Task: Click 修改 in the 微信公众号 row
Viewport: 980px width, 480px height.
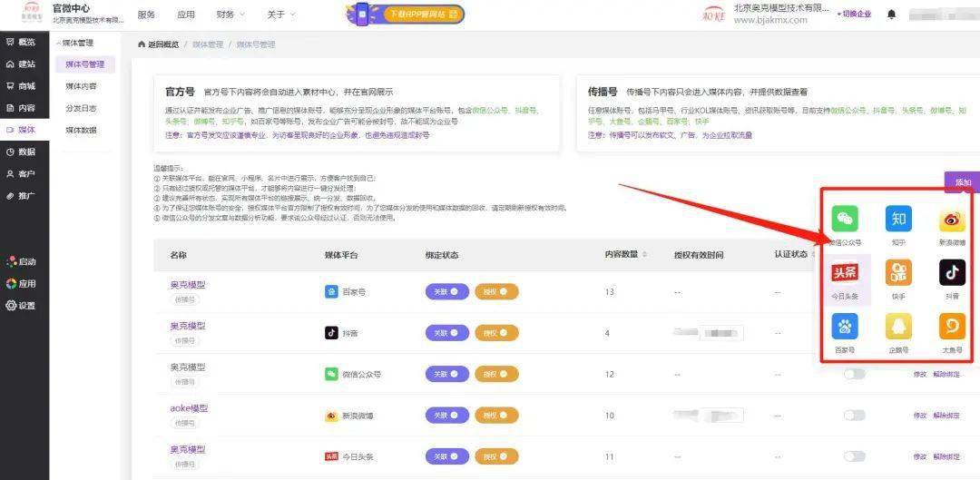Action: click(x=920, y=375)
